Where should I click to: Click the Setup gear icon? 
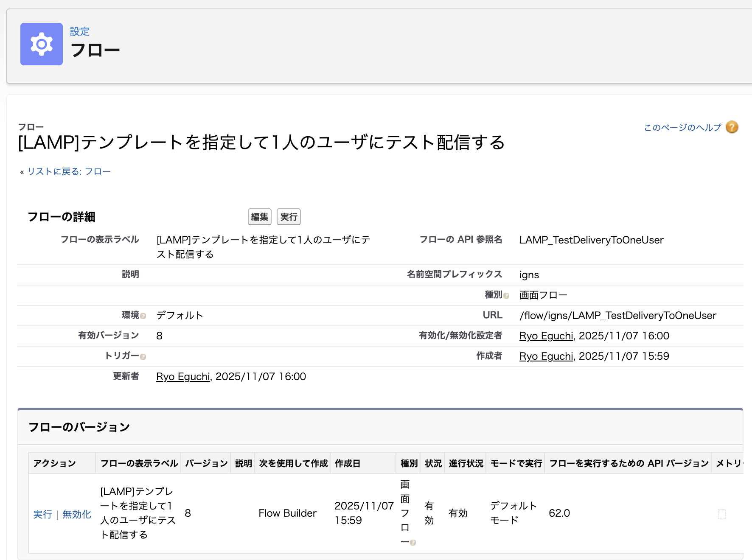point(42,44)
